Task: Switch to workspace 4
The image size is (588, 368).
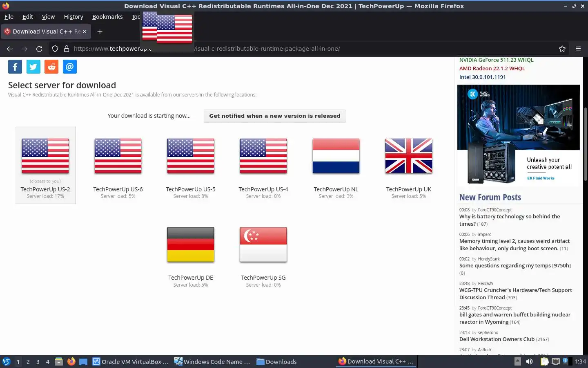Action: pyautogui.click(x=48, y=362)
